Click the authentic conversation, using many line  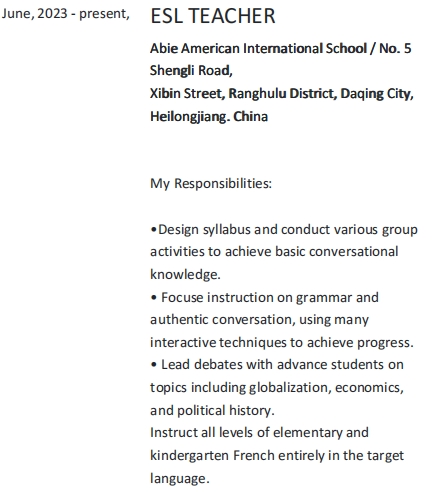[259, 320]
